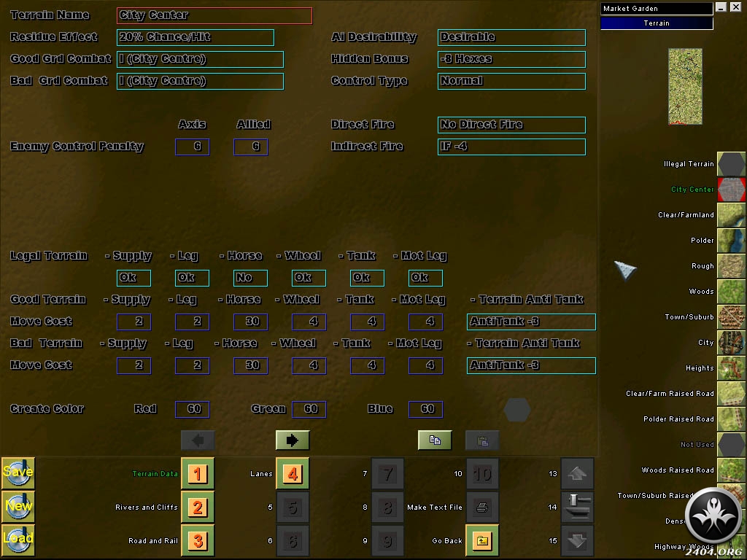
Task: Click the New file disk icon
Action: [x=18, y=506]
